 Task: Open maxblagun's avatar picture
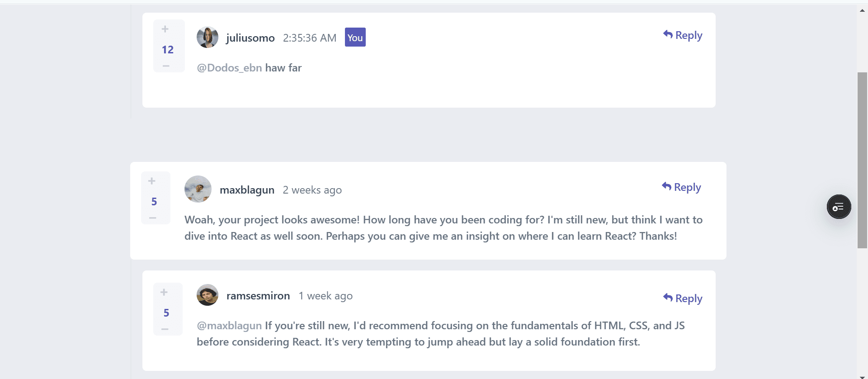(x=198, y=189)
